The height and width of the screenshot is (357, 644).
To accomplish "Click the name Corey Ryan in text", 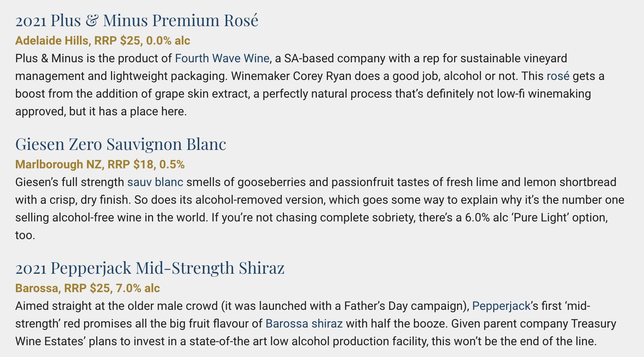I will (x=322, y=76).
